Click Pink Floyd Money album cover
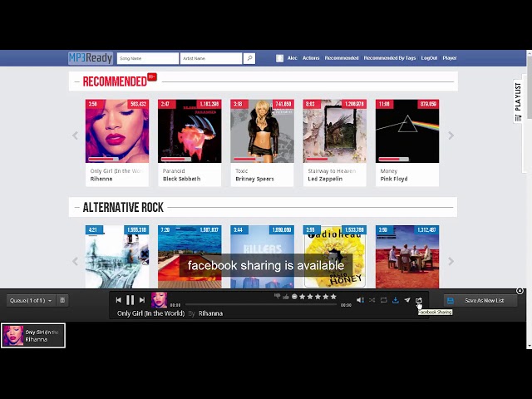Screen dimensions: 532x399 pyautogui.click(x=407, y=131)
